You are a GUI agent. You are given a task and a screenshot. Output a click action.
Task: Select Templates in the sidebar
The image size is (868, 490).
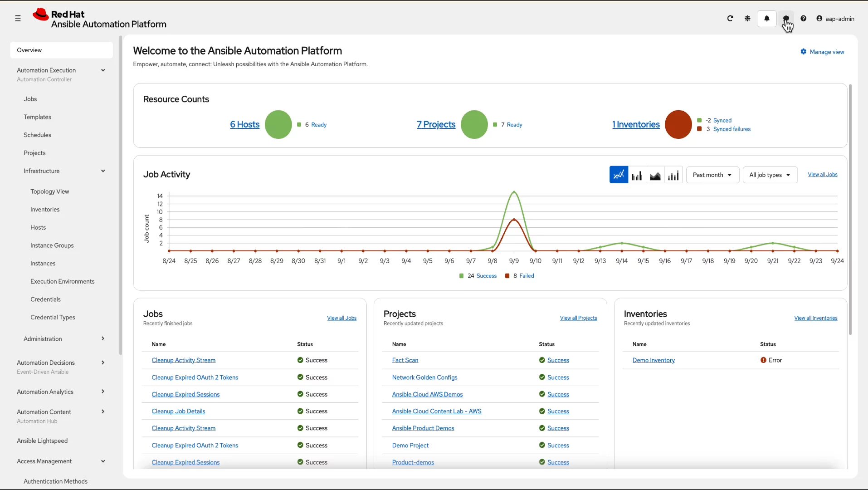click(38, 117)
